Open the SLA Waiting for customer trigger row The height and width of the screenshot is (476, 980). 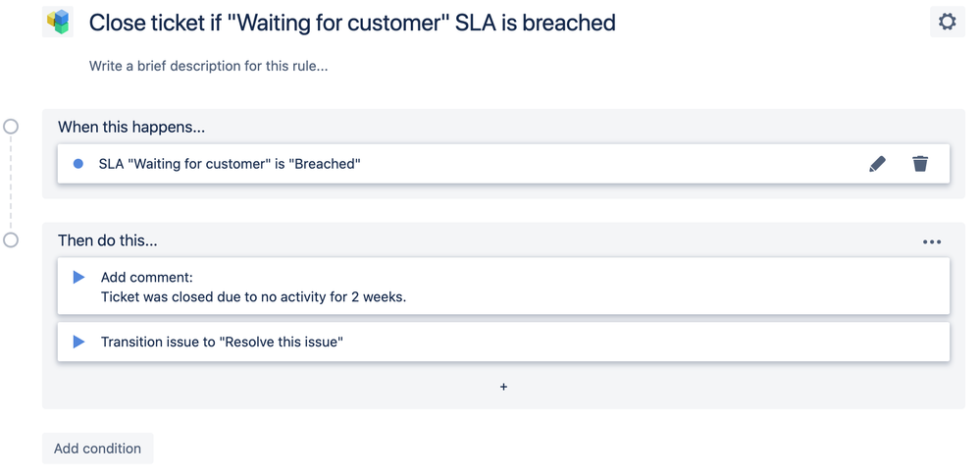(503, 164)
